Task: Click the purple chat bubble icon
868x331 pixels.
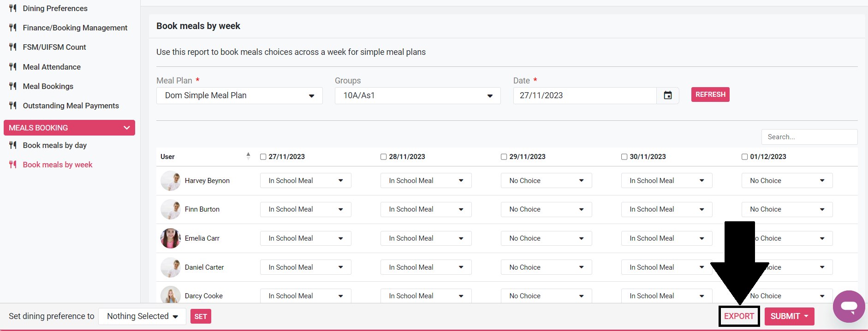Action: click(849, 307)
